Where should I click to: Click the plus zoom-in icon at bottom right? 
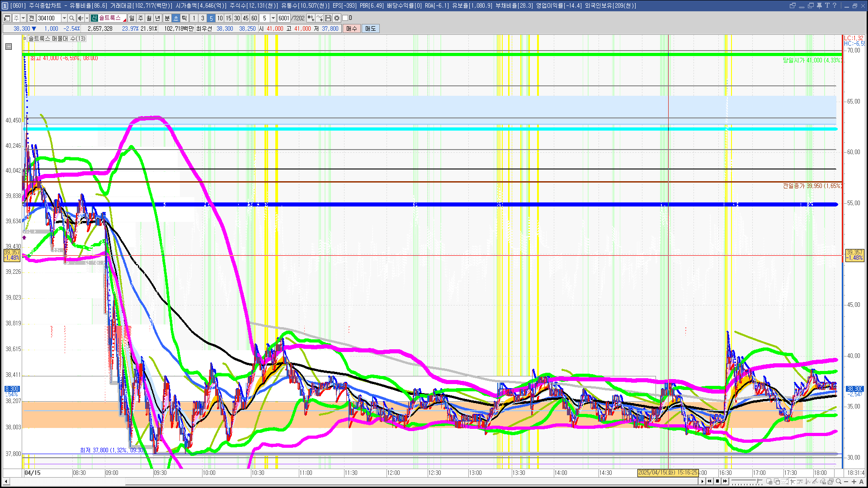coord(854,482)
